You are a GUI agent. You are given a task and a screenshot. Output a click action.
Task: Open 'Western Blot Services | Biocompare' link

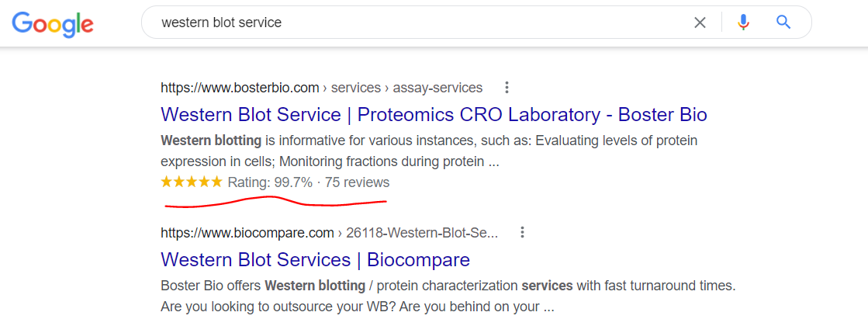pyautogui.click(x=315, y=259)
